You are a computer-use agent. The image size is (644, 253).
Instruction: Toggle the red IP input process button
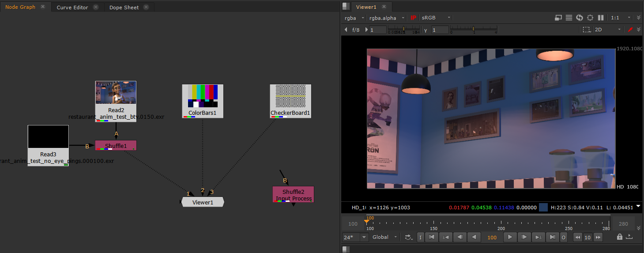(413, 18)
